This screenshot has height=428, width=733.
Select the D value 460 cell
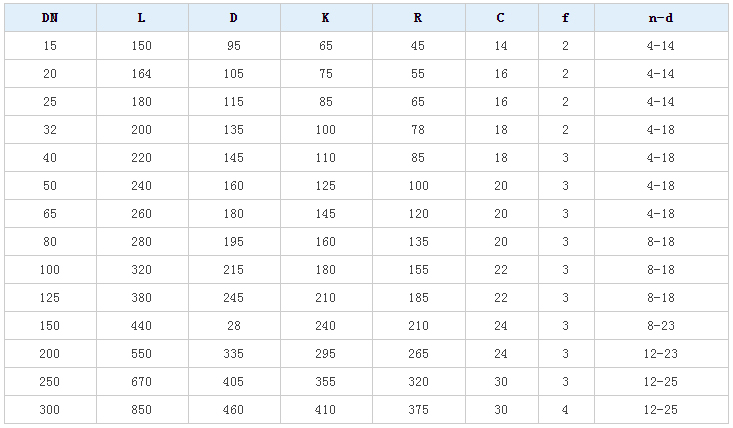click(x=233, y=410)
